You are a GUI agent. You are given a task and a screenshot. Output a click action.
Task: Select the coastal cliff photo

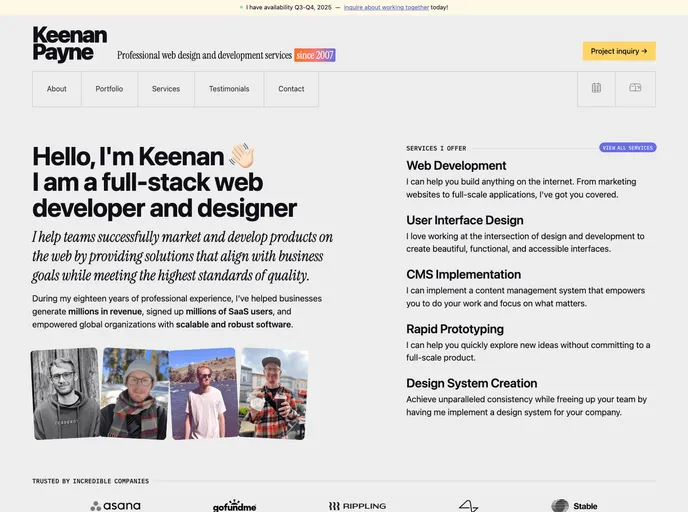click(201, 393)
